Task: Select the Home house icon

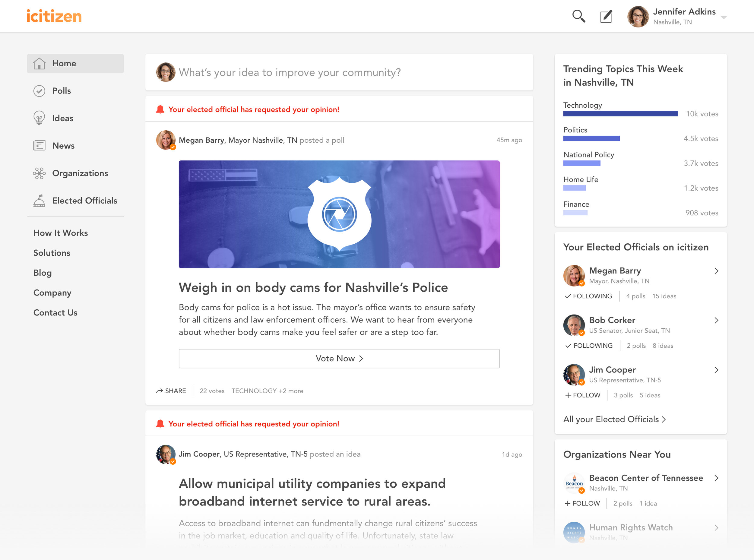Action: tap(39, 63)
